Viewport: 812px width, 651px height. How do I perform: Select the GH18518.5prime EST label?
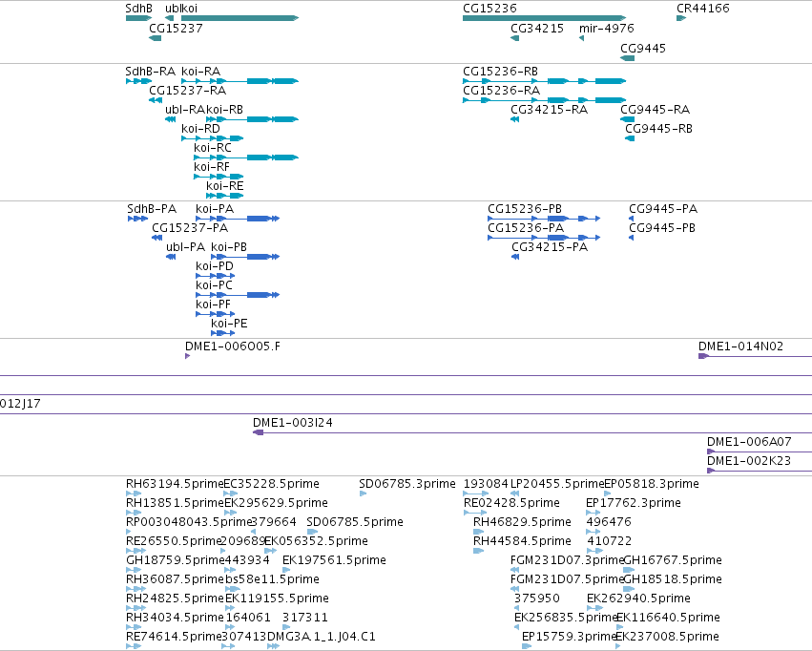click(x=673, y=580)
